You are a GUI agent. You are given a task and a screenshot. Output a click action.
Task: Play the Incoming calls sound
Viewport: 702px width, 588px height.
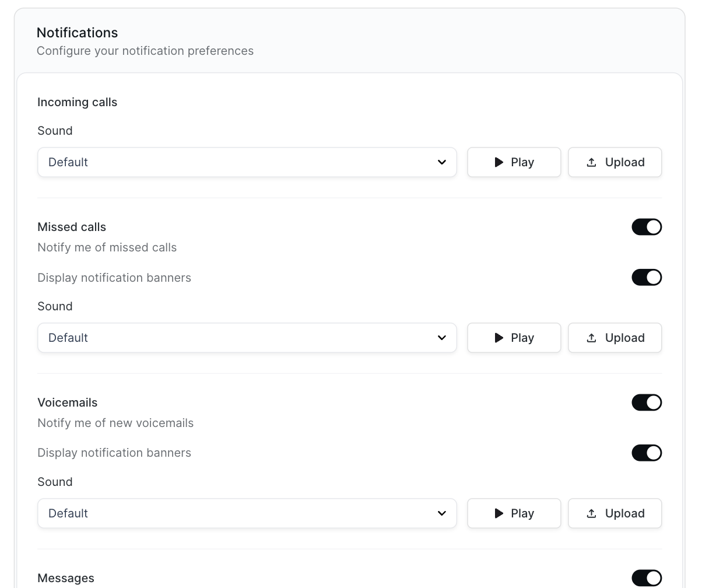click(x=514, y=162)
